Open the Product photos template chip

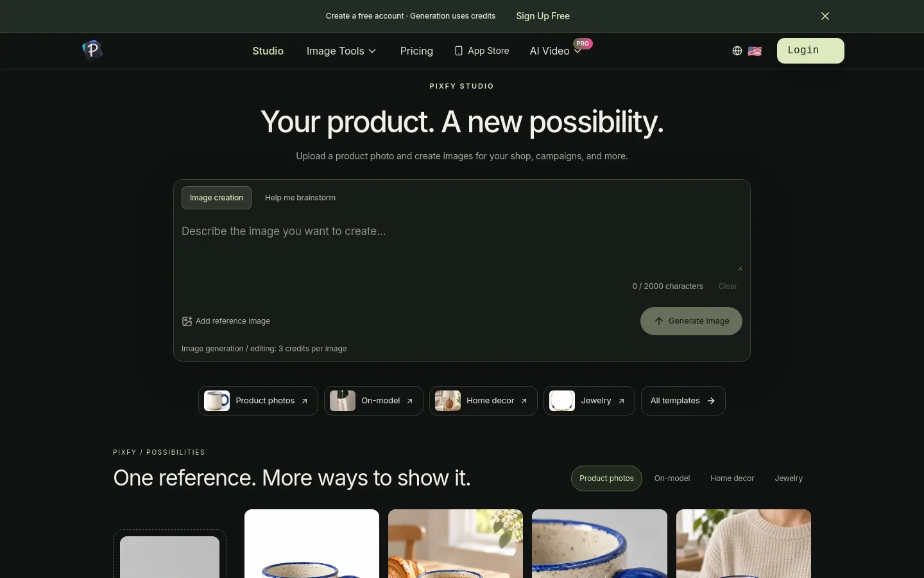tap(258, 401)
